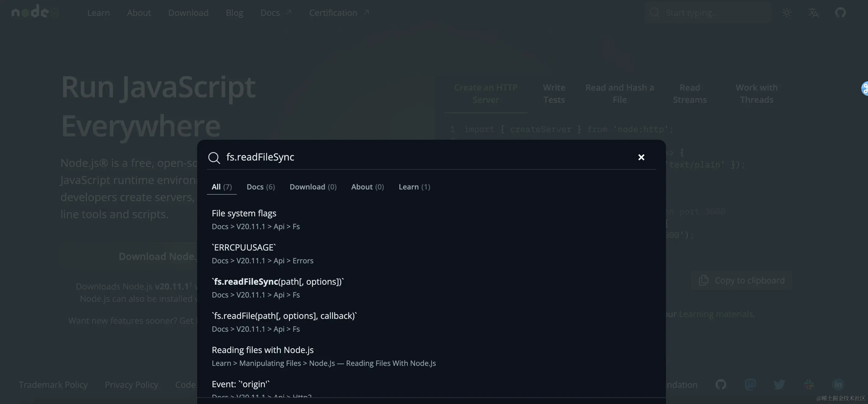
Task: Toggle the light/dark theme sun icon
Action: pyautogui.click(x=787, y=13)
